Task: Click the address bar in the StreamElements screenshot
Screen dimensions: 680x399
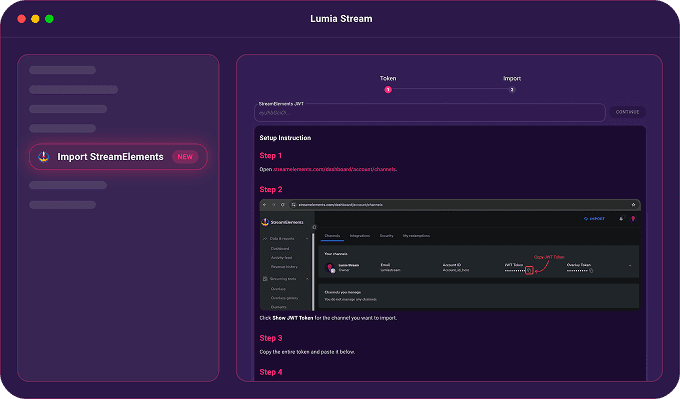Action: pyautogui.click(x=464, y=205)
